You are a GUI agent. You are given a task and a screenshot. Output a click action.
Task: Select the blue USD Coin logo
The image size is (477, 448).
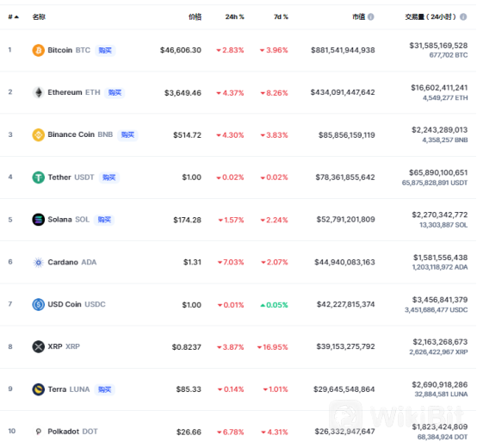coord(39,304)
